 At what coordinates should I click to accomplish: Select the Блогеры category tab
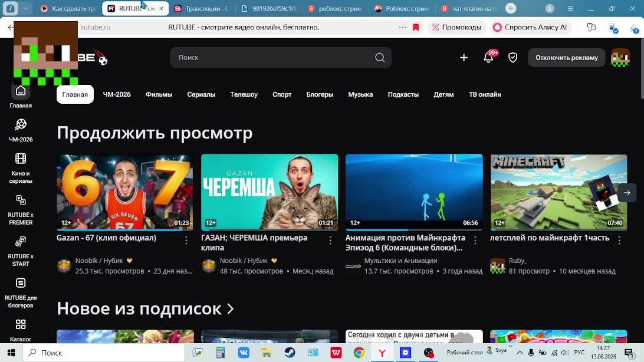[320, 94]
